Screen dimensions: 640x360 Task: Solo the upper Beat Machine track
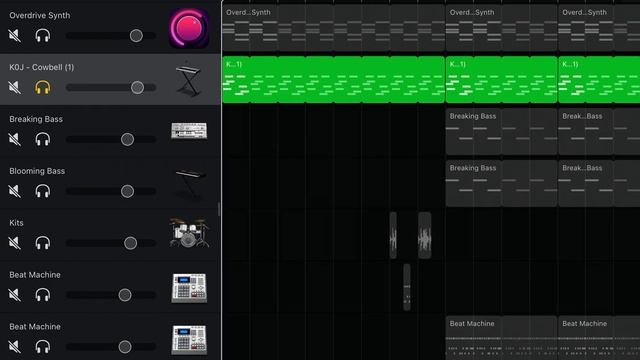pos(42,295)
